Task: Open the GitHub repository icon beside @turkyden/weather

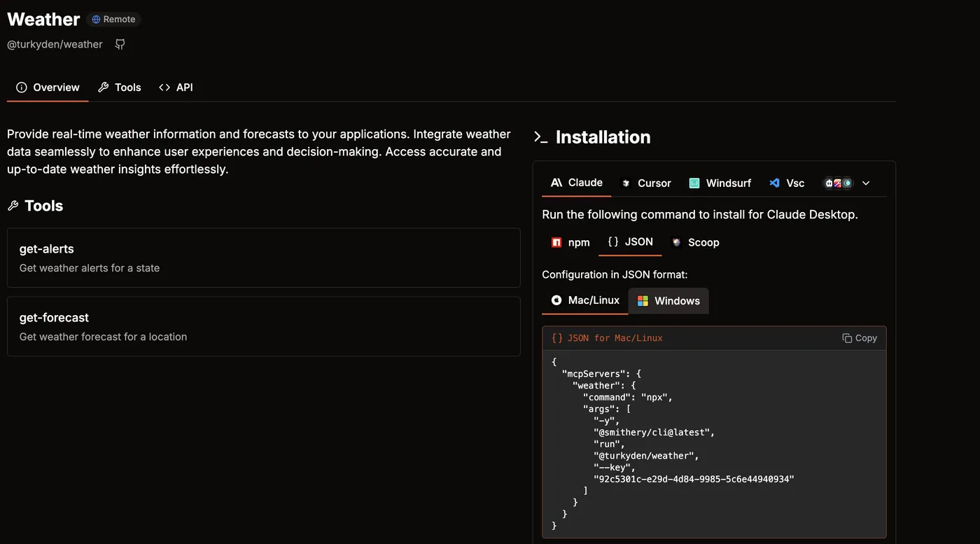Action: pos(120,44)
